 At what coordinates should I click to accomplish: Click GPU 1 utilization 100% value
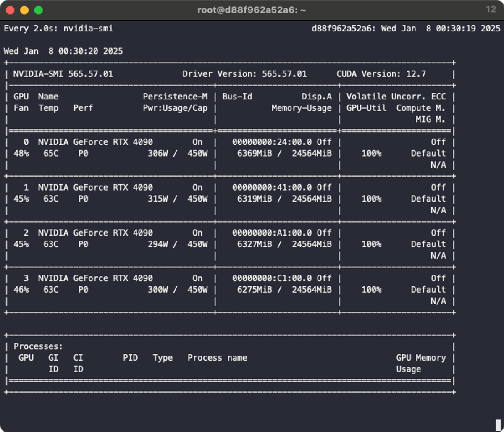point(371,199)
